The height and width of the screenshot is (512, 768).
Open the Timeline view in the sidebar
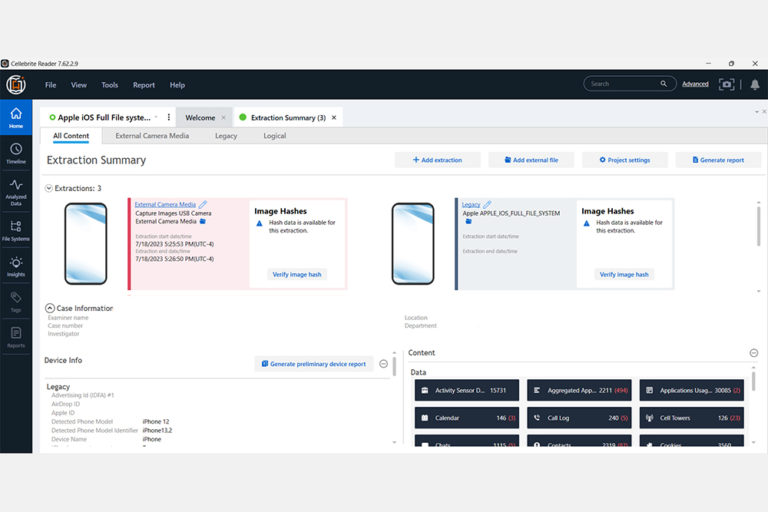tap(16, 152)
